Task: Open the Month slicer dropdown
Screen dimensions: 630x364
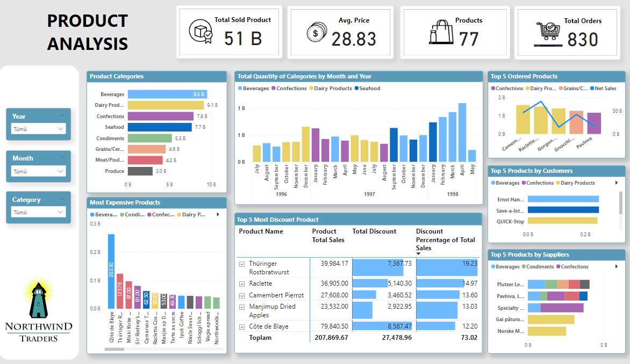Action: pos(39,171)
